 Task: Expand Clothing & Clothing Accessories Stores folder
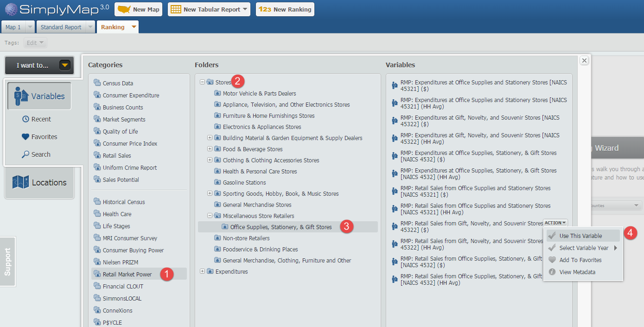coord(210,160)
